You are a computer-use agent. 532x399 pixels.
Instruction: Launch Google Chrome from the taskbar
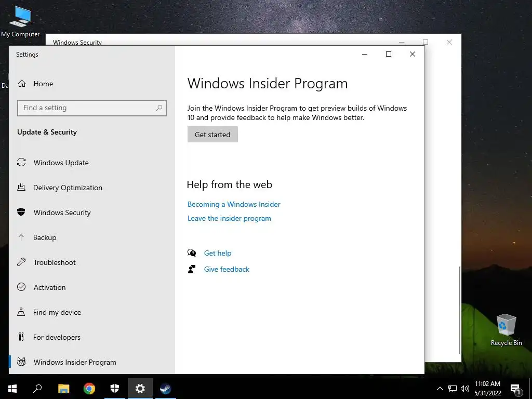tap(89, 389)
